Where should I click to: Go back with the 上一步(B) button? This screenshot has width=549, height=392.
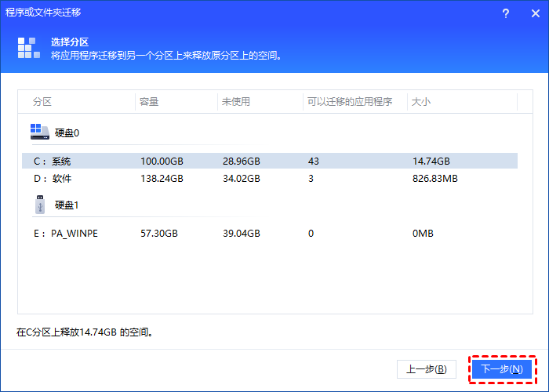click(x=427, y=368)
